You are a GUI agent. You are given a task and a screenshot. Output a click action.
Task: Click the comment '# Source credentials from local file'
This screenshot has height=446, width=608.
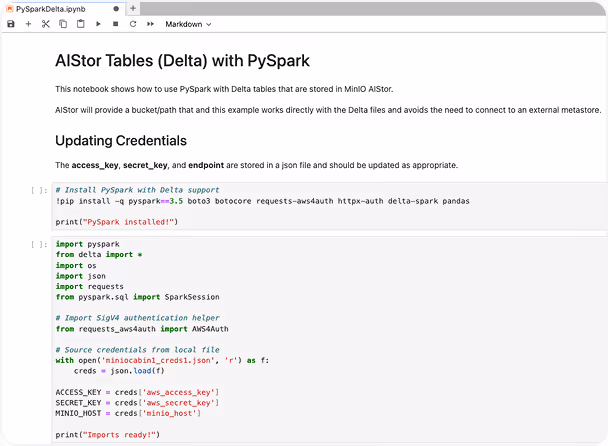137,350
